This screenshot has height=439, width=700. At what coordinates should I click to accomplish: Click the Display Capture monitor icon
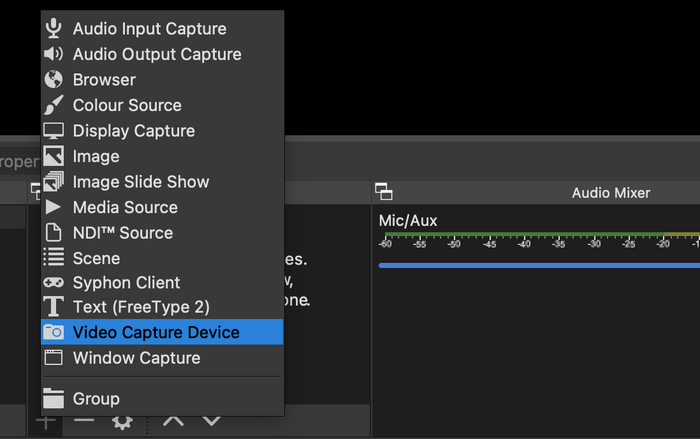pos(54,131)
